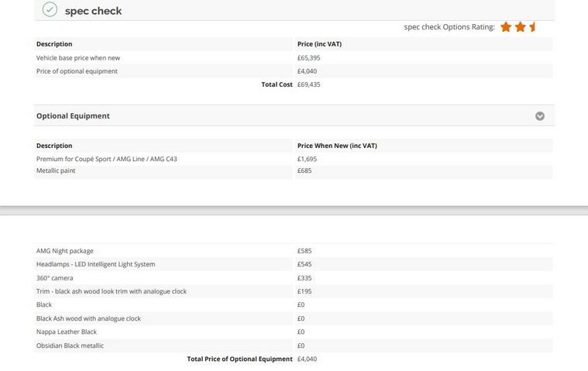Image resolution: width=588 pixels, height=371 pixels.
Task: Click the half-filled third rating star
Action: click(x=532, y=27)
